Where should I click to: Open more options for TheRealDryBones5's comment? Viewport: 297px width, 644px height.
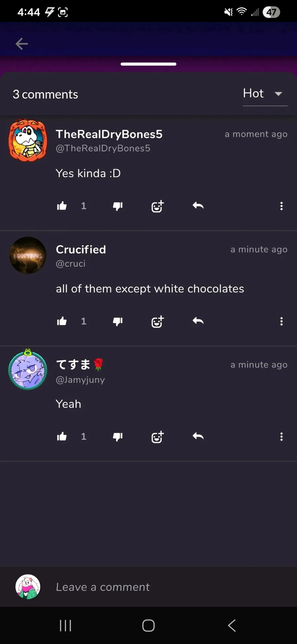(x=281, y=206)
